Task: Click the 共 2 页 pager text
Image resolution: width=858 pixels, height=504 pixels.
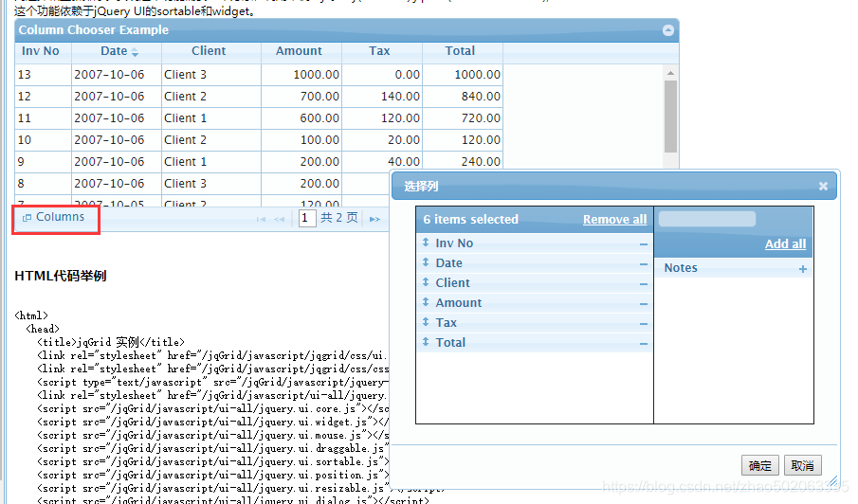Action: point(339,218)
